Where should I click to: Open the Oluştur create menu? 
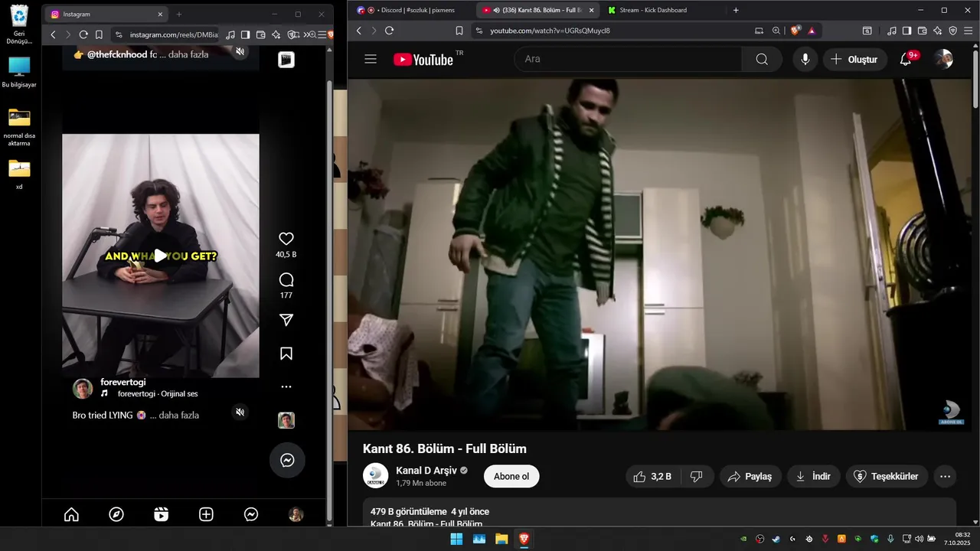click(x=855, y=59)
